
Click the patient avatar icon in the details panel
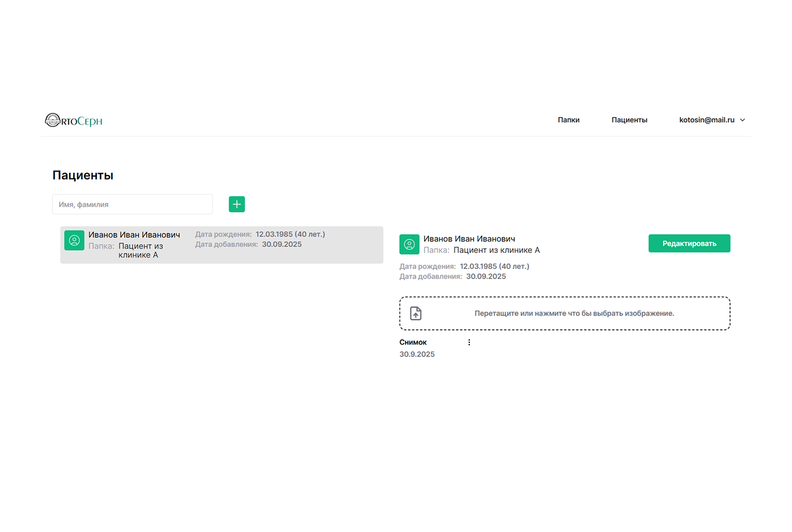click(409, 244)
